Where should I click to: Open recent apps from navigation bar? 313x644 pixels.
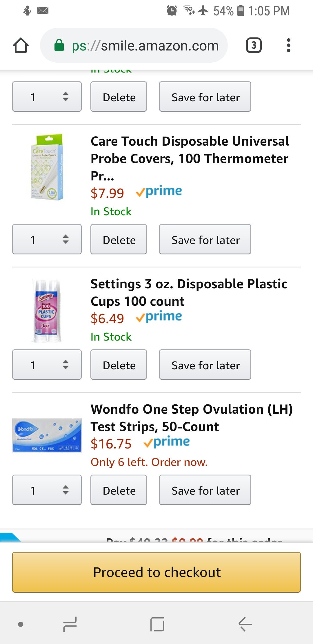pos(70,624)
